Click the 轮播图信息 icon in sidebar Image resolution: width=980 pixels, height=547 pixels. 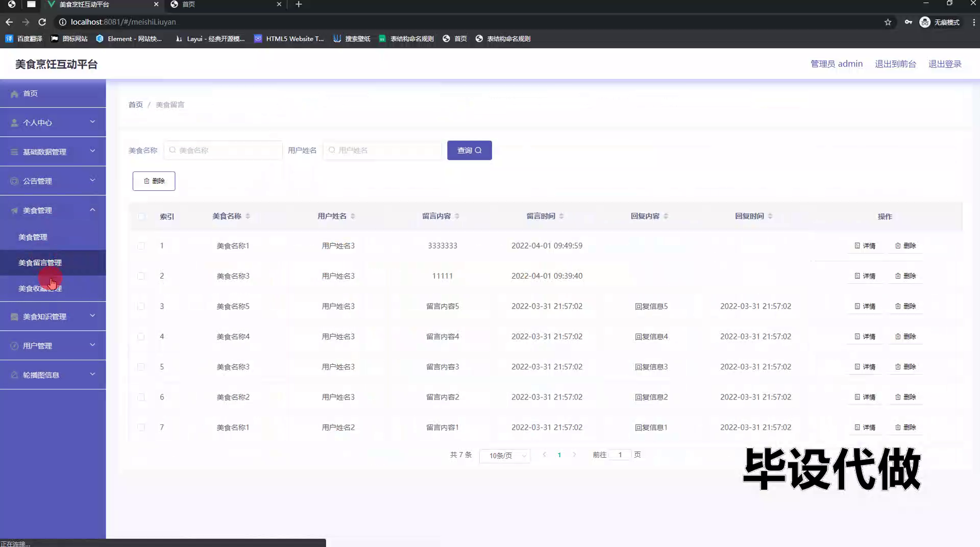[x=14, y=375]
